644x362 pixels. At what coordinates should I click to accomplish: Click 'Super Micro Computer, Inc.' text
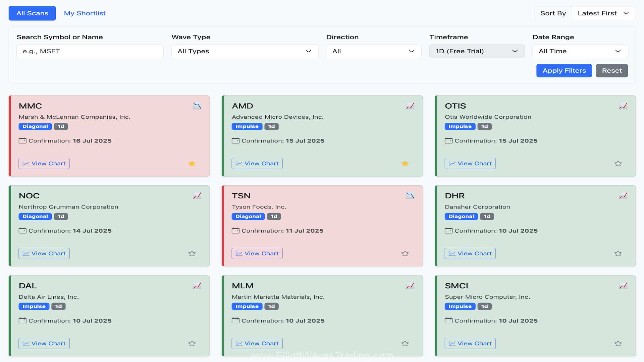click(x=487, y=297)
